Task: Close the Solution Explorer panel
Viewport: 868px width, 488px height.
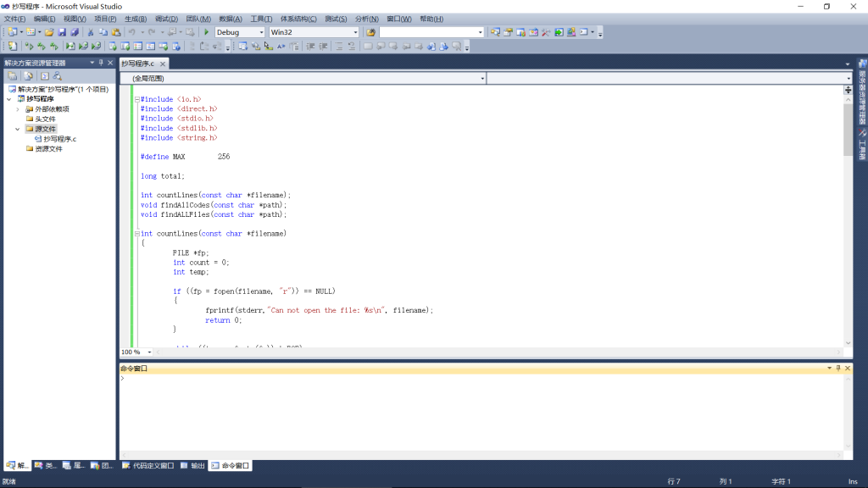Action: pos(110,63)
